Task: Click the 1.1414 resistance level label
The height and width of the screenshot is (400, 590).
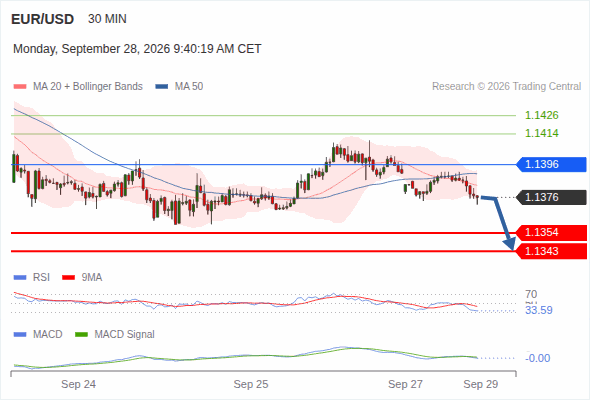Action: [x=541, y=133]
